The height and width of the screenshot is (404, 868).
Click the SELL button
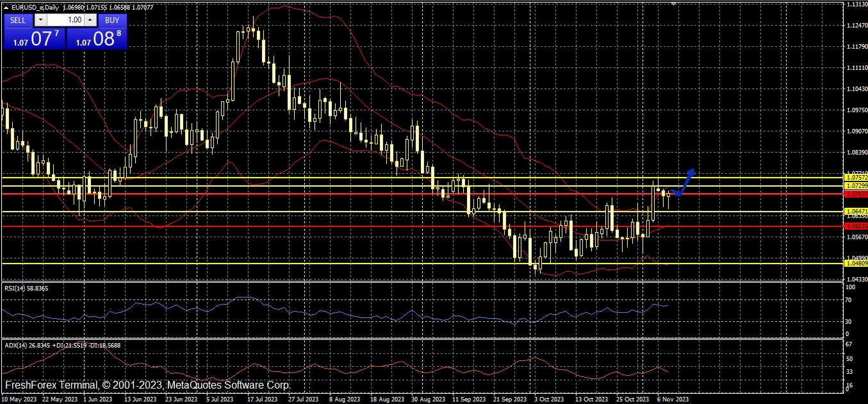pos(18,20)
